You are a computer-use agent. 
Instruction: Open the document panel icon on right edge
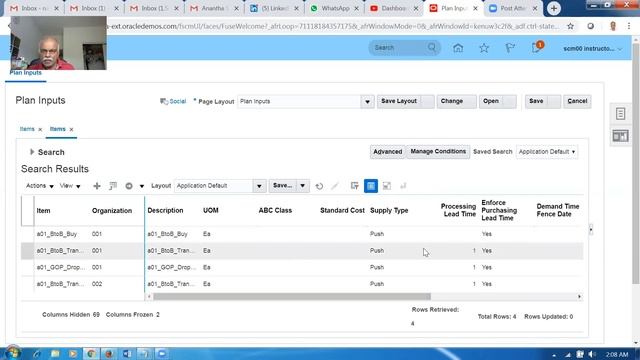pos(620,114)
